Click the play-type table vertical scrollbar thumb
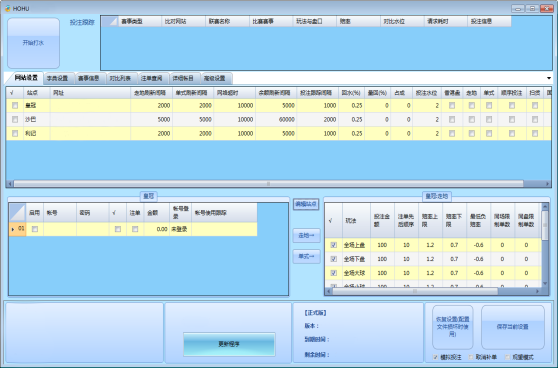The height and width of the screenshot is (368, 558). [x=545, y=225]
